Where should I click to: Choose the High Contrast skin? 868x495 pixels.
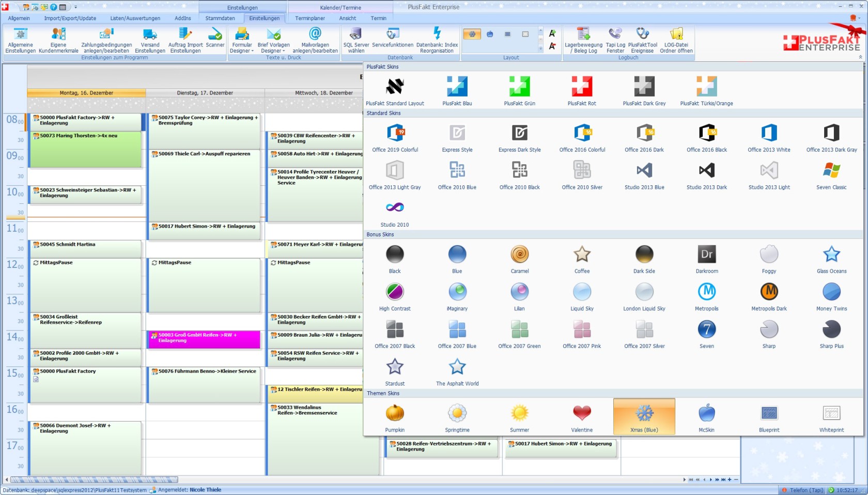pyautogui.click(x=395, y=296)
